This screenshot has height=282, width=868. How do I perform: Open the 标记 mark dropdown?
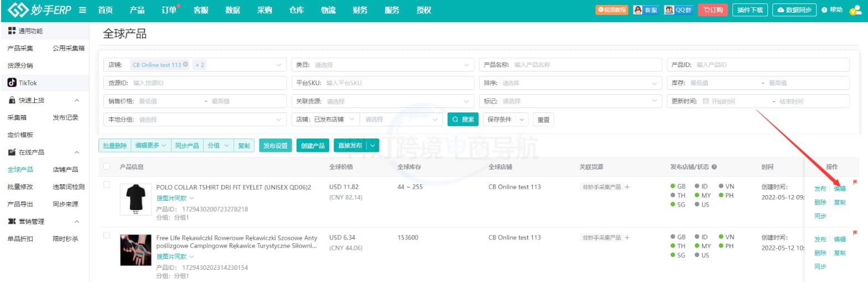(x=570, y=101)
